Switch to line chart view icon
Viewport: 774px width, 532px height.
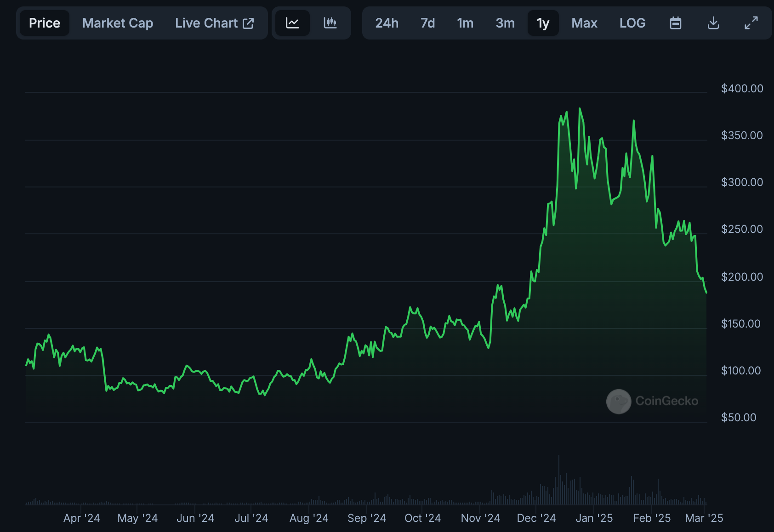pos(292,23)
